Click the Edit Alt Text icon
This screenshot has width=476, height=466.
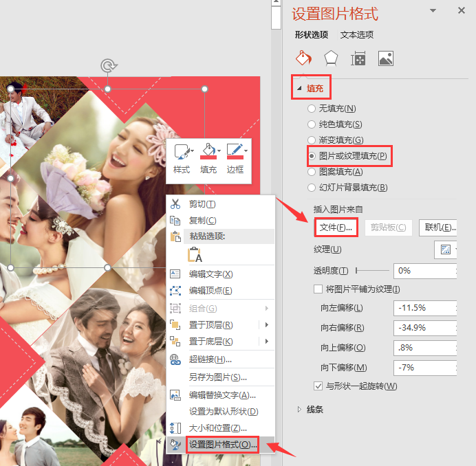coord(175,395)
